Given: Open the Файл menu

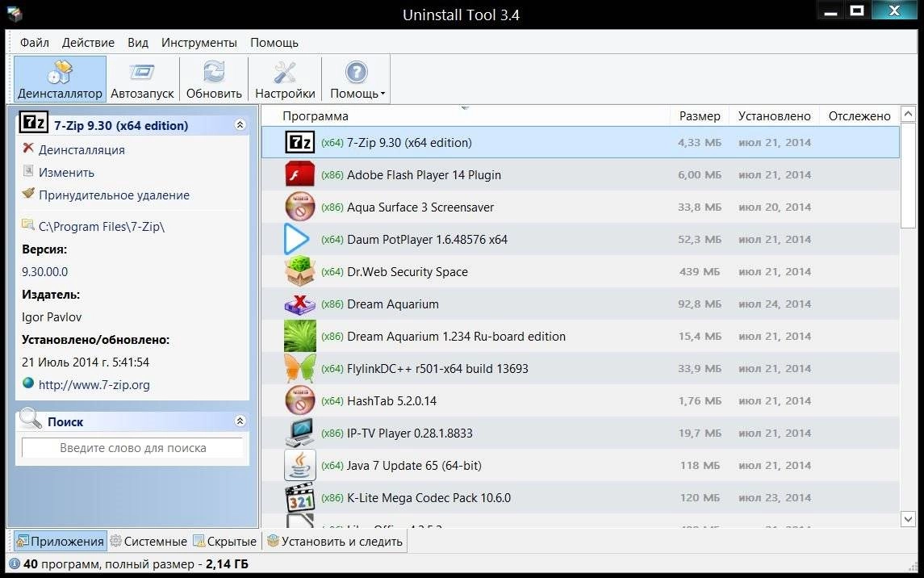Looking at the screenshot, I should click(34, 43).
